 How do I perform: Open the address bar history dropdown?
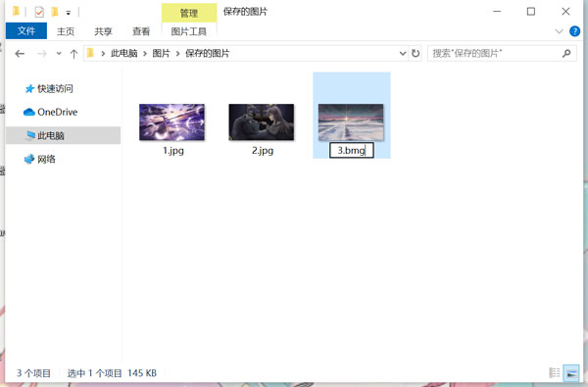pos(403,53)
